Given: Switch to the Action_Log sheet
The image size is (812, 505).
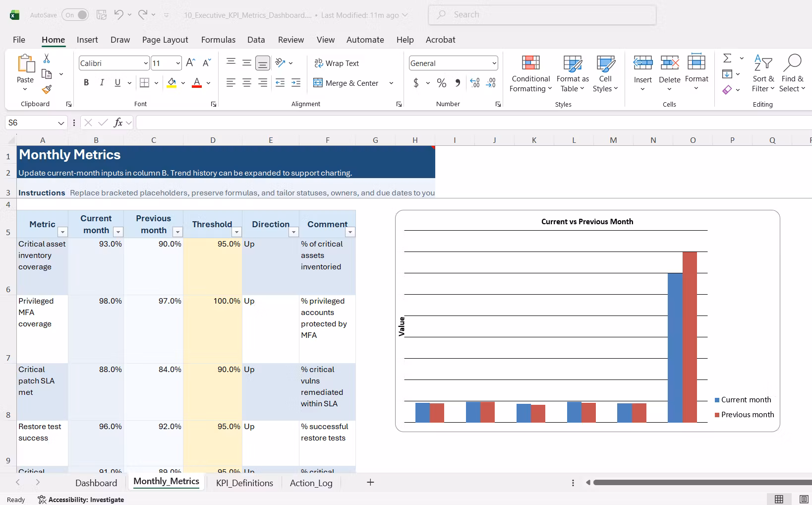Looking at the screenshot, I should tap(311, 483).
